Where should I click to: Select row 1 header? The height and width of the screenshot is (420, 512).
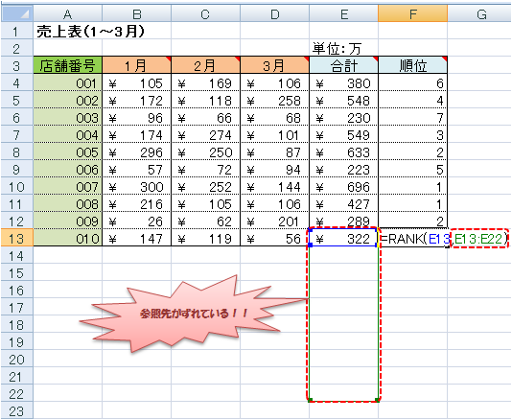coord(17,32)
